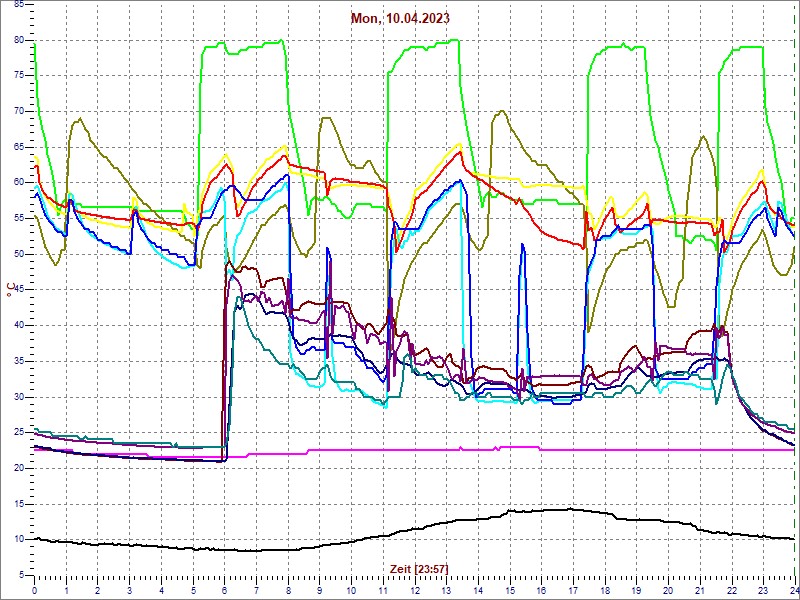The height and width of the screenshot is (600, 800).
Task: Click hour 13 on the time axis
Action: [446, 590]
